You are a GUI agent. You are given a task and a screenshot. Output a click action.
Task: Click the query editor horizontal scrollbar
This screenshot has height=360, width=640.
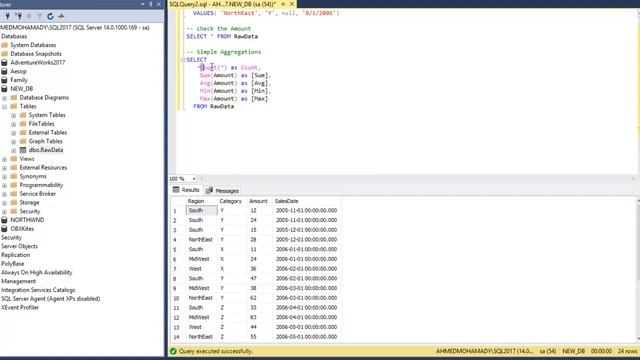[416, 179]
